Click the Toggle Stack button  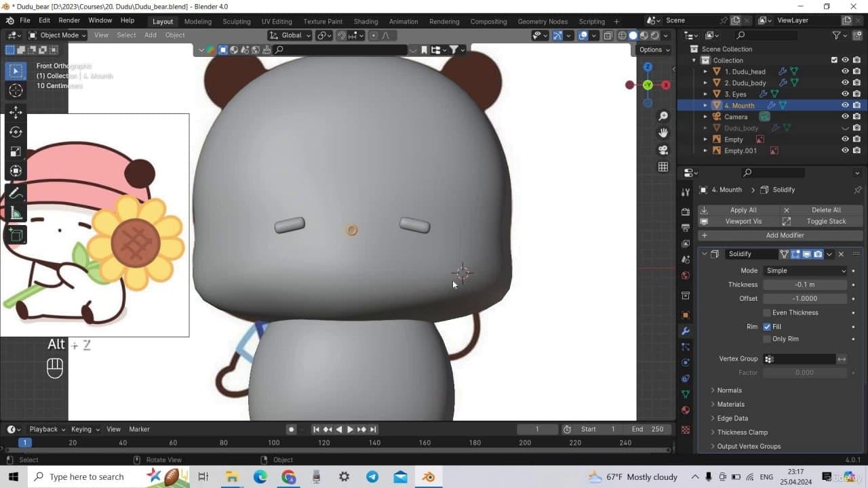click(822, 221)
